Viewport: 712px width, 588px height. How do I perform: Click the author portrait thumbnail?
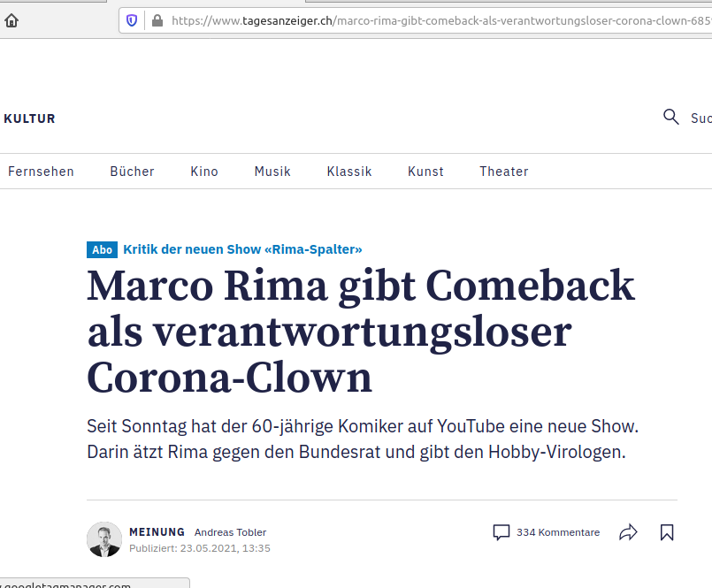104,539
